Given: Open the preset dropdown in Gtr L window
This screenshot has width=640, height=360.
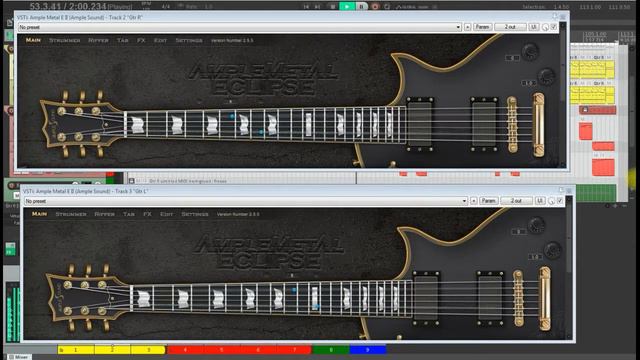Looking at the screenshot, I should [246, 201].
